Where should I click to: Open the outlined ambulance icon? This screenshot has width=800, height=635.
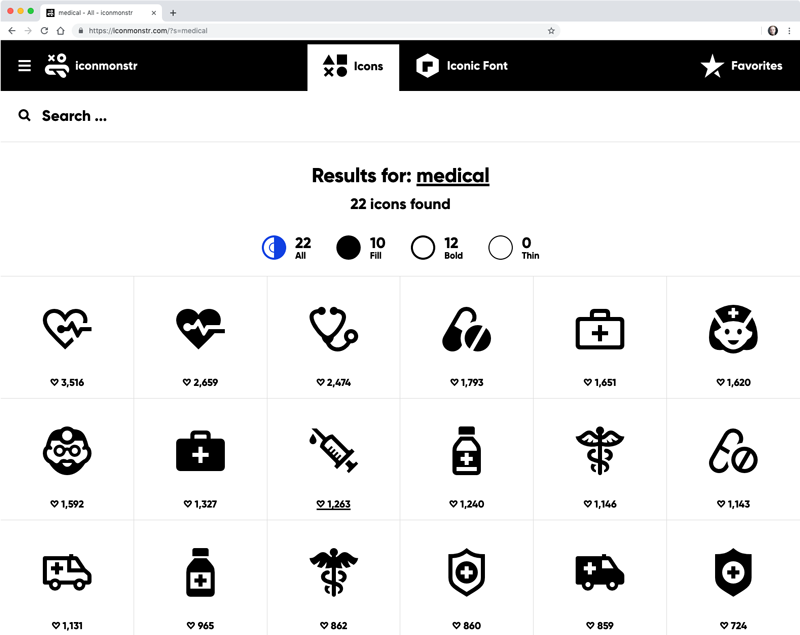click(x=67, y=572)
